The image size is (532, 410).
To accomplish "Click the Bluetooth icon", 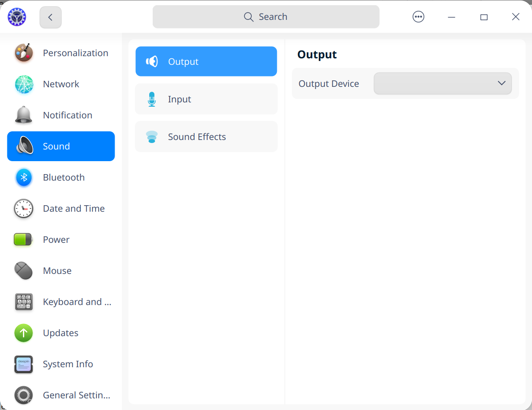I will coord(24,178).
